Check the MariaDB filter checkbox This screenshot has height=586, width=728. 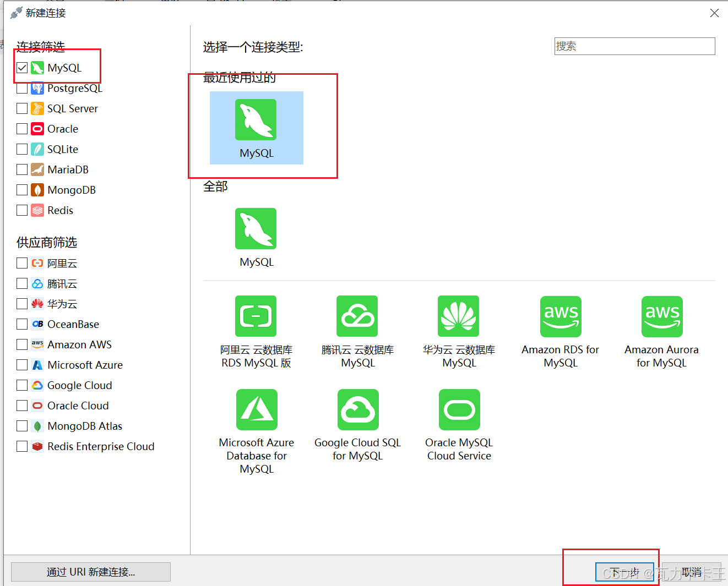pos(22,169)
